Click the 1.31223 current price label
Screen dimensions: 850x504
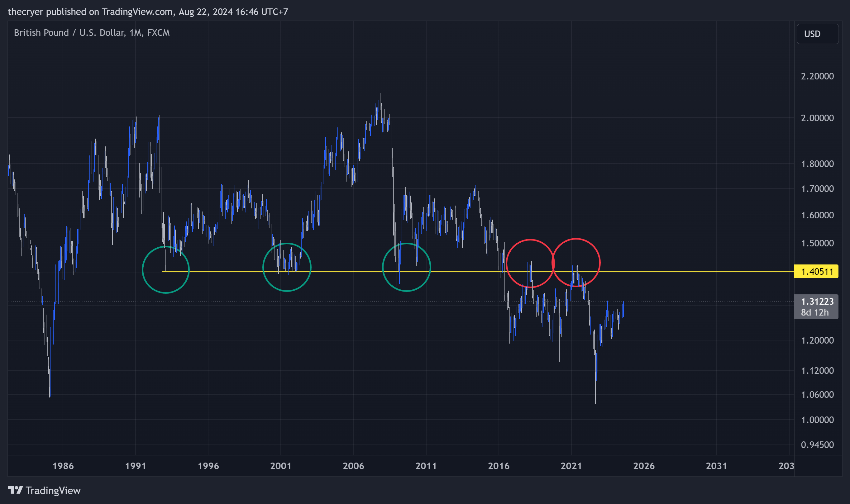point(817,301)
